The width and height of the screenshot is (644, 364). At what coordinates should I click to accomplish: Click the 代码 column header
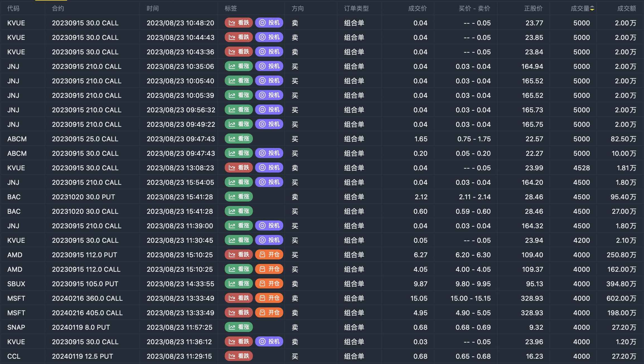click(13, 9)
